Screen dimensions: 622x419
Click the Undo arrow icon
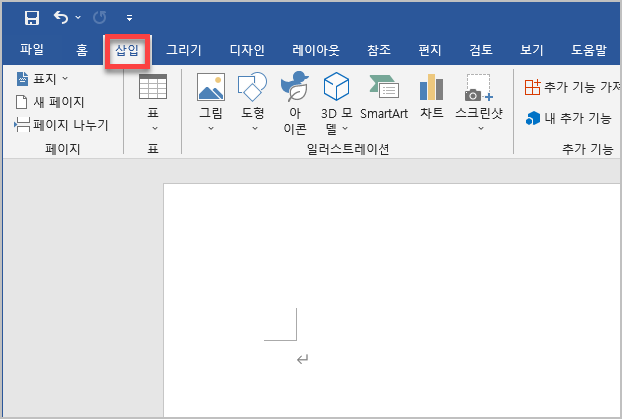pos(61,17)
